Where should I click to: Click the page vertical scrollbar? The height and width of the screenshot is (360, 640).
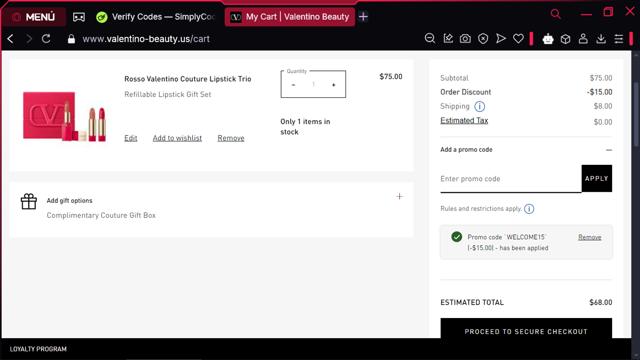(x=636, y=114)
